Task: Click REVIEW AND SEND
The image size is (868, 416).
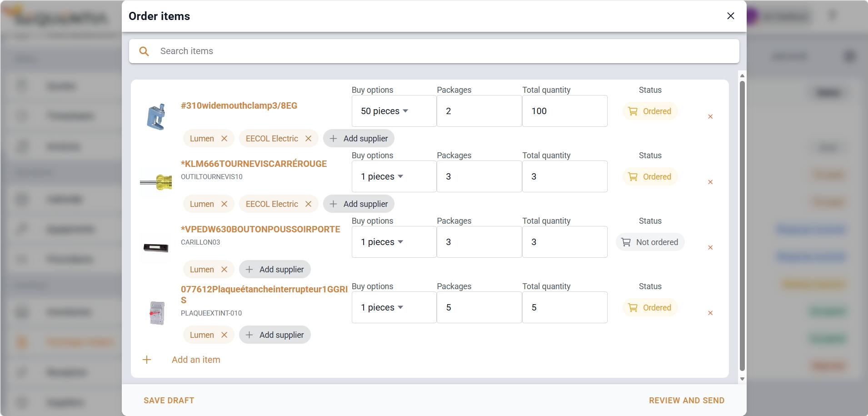Action: (687, 401)
